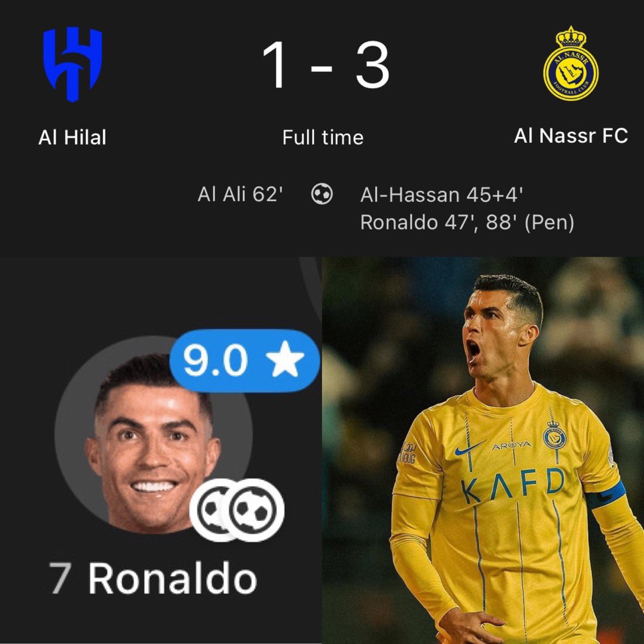Select the Al-Hassan 45+4' goal entry
The width and height of the screenshot is (644, 644).
click(x=441, y=195)
